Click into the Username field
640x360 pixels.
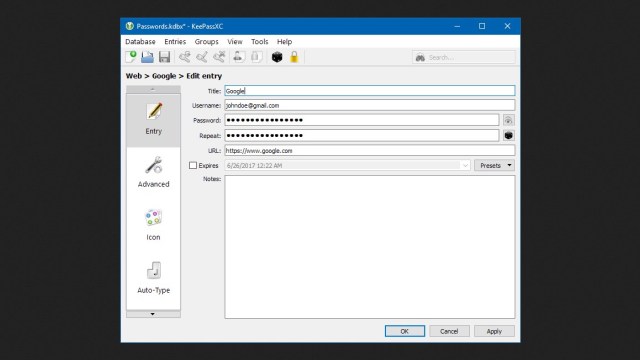pos(370,105)
